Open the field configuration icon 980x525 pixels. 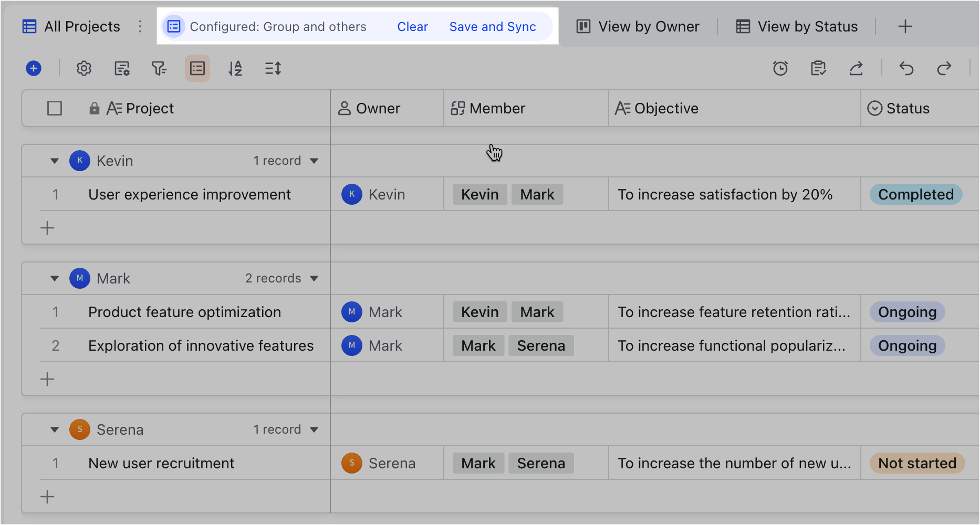click(x=122, y=68)
